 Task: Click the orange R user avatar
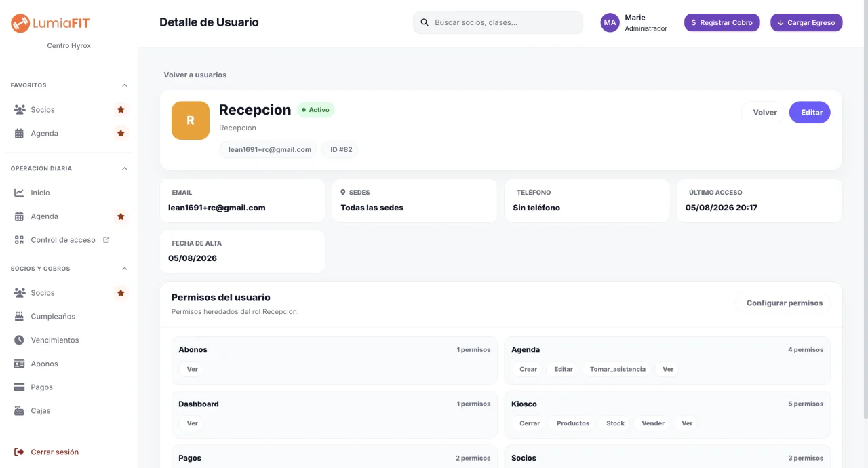coord(191,121)
